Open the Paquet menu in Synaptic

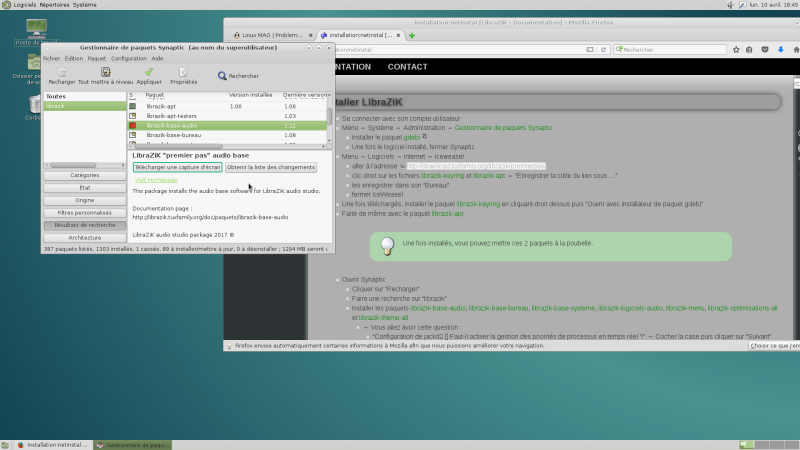point(96,59)
